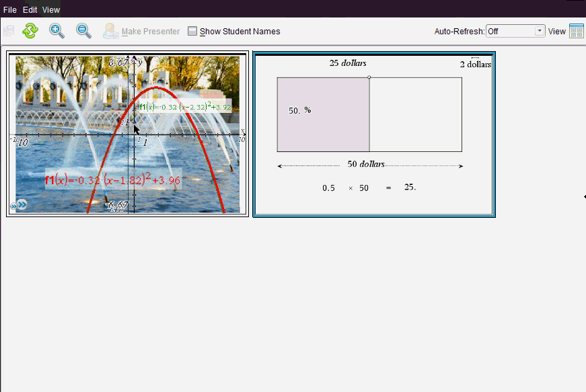This screenshot has width=586, height=392.
Task: Click the divider point atop the percent bar
Action: pos(369,77)
